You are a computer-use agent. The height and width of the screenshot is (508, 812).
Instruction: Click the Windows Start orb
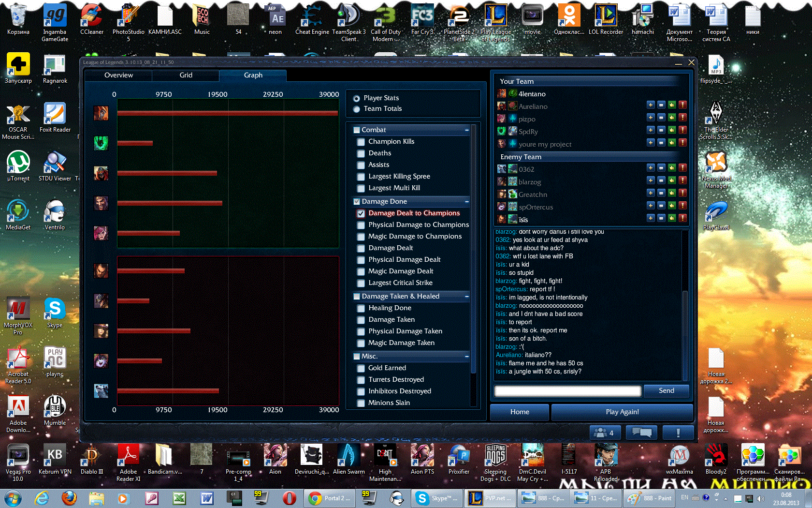pos(13,498)
